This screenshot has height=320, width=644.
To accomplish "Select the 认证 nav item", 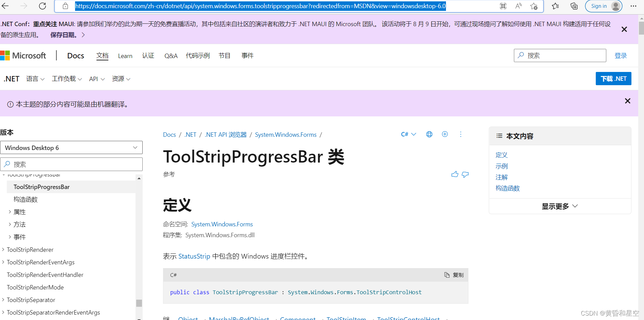I will coord(148,56).
